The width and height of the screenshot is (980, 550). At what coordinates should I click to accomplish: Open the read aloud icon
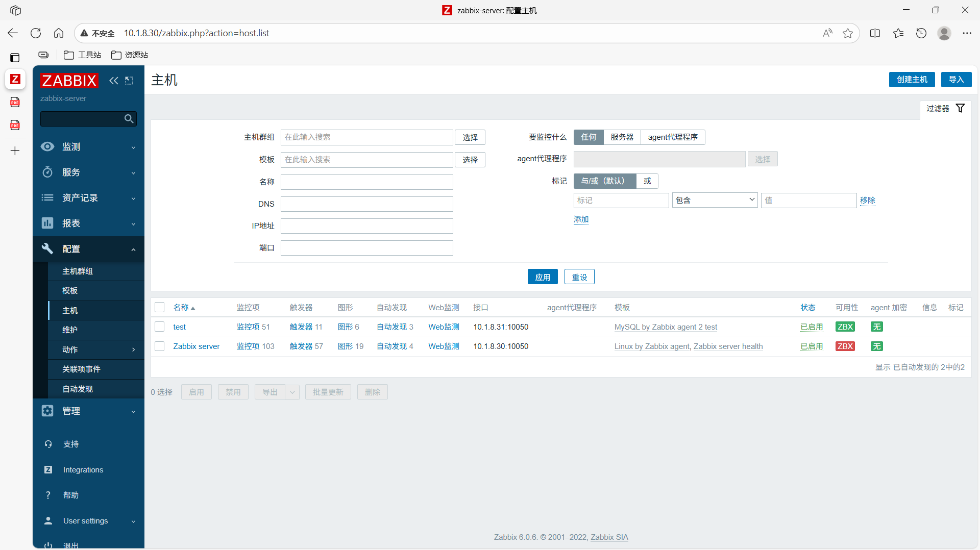pos(827,33)
